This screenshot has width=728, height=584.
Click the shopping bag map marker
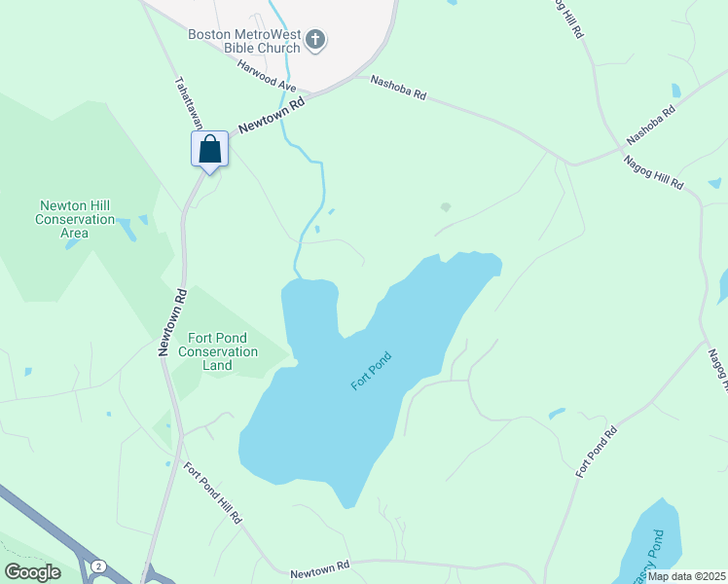[x=210, y=152]
